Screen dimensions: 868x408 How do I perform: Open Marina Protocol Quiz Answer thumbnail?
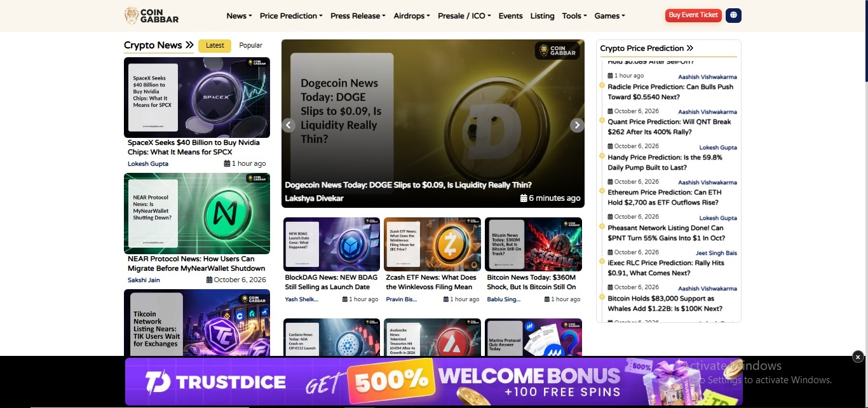(533, 337)
